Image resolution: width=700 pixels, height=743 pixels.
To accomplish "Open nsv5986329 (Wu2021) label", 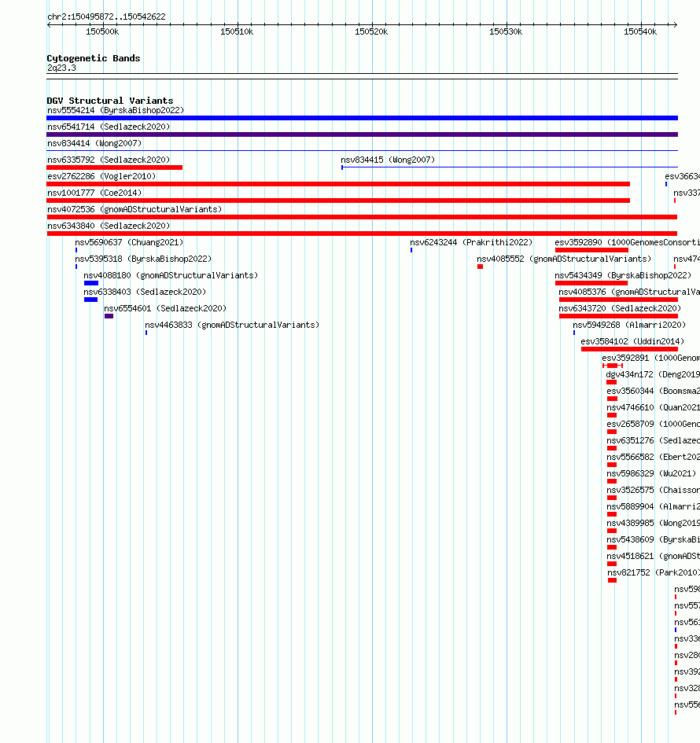I will pos(651,473).
